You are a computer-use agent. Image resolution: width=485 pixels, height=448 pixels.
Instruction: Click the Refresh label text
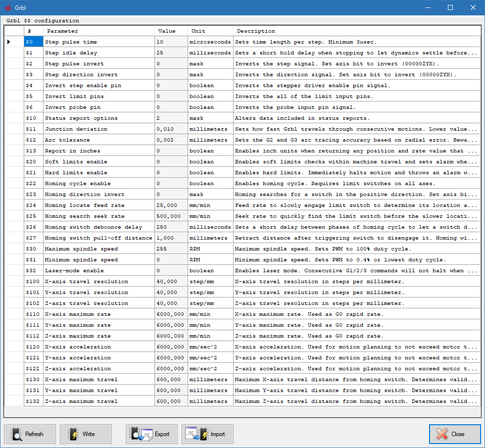pos(34,434)
